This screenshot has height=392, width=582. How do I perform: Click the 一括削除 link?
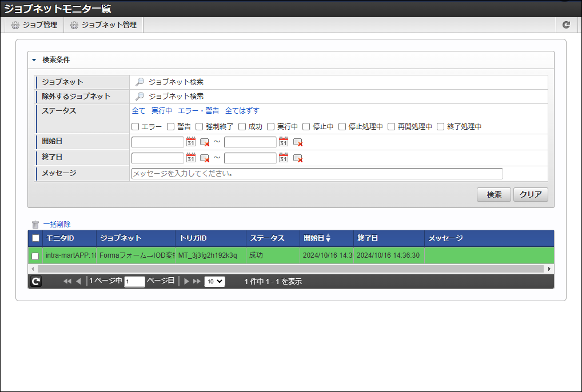(57, 225)
